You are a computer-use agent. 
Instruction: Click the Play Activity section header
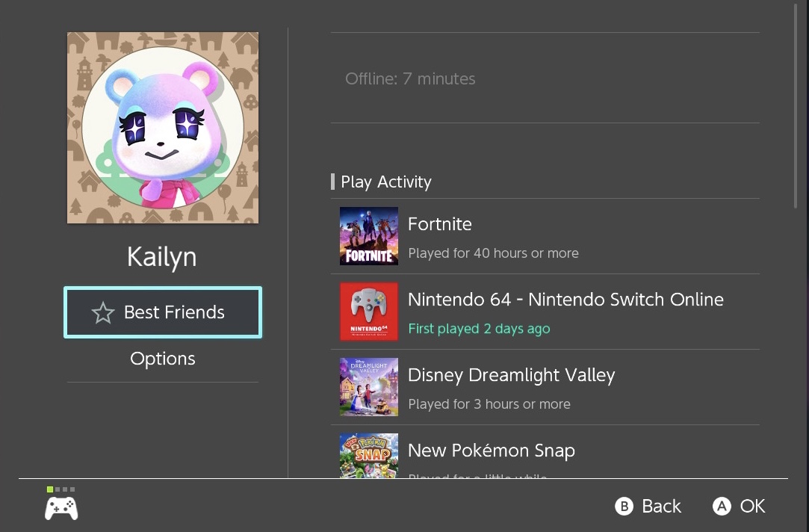tap(386, 182)
